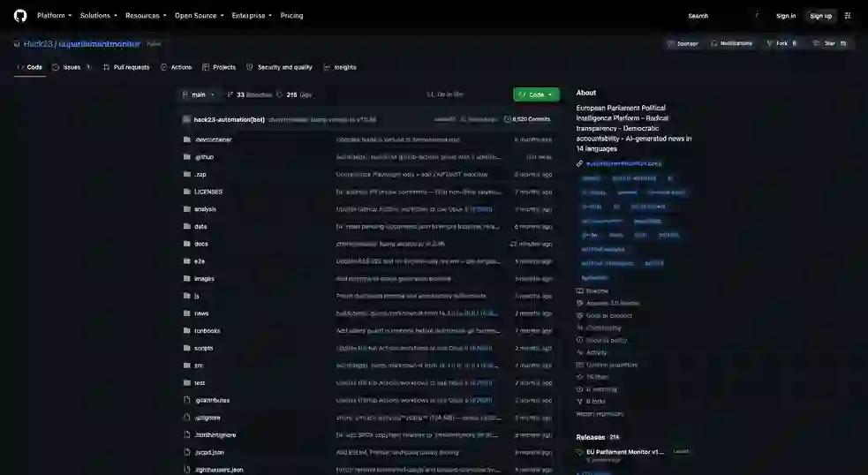Click the analysis folder icon

coord(186,209)
